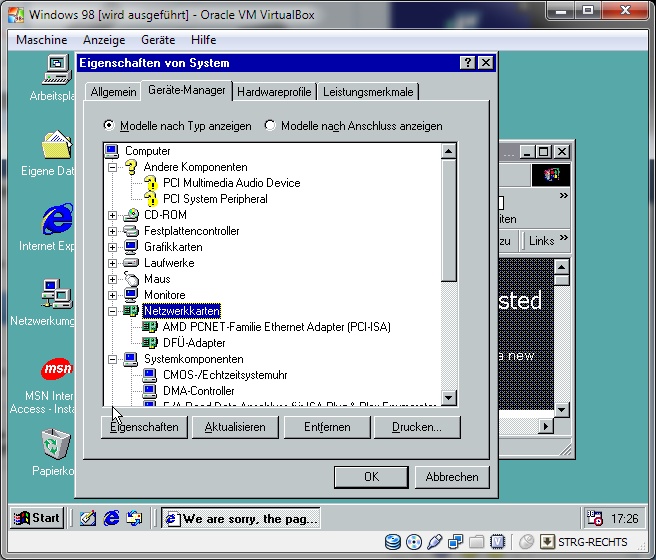Image resolution: width=656 pixels, height=560 pixels.
Task: Select 'Modelle nach Typ anzeigen' radio button
Action: pos(109,125)
